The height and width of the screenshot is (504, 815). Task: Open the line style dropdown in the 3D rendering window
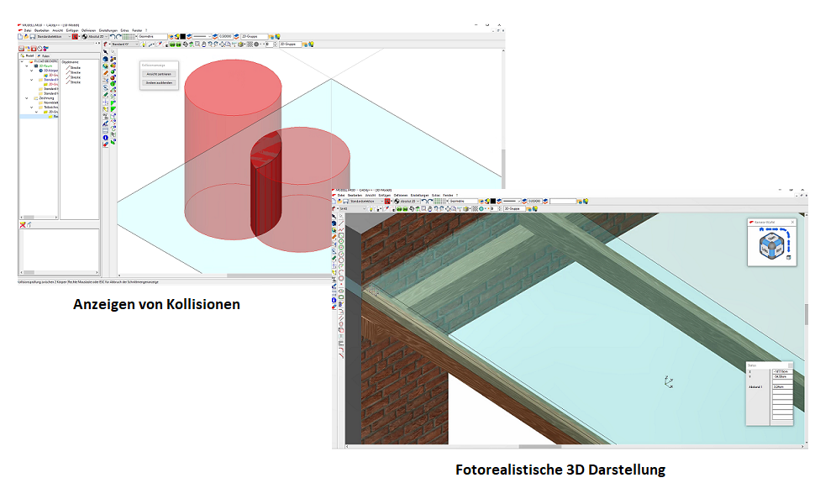click(512, 201)
